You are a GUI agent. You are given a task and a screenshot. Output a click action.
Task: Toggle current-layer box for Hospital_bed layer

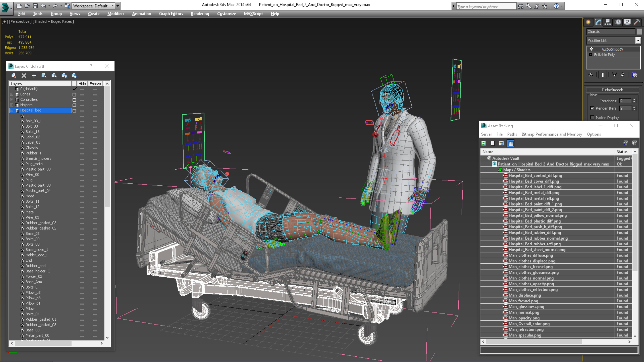point(74,110)
